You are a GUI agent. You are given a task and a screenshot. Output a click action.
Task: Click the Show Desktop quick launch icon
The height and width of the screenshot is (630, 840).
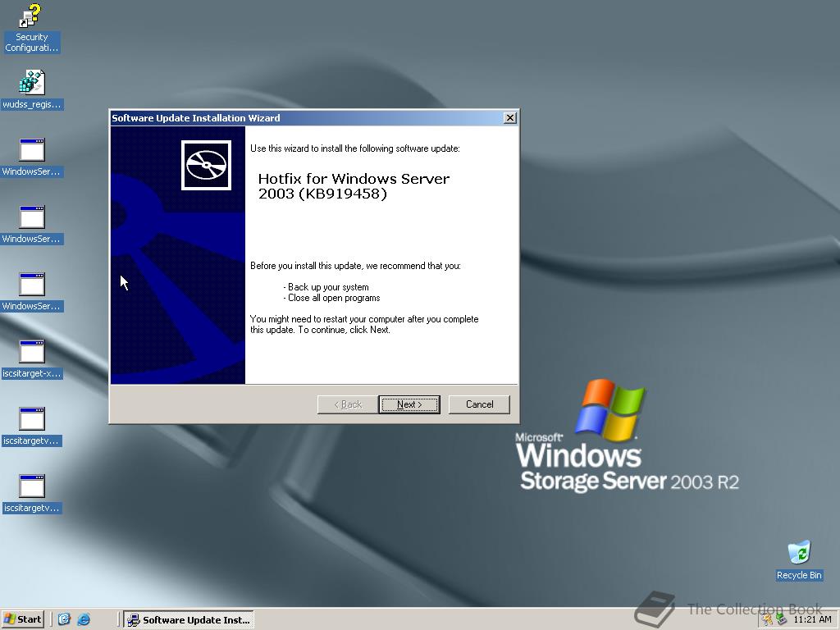point(64,619)
